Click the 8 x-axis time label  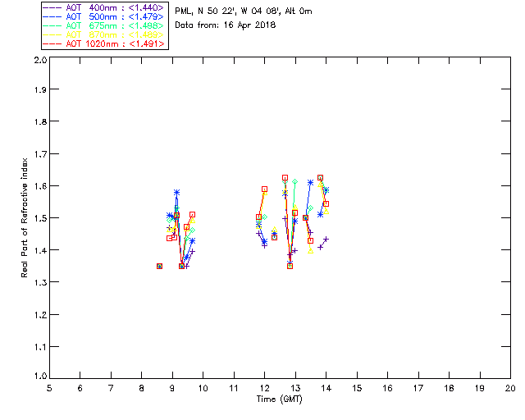[142, 388]
